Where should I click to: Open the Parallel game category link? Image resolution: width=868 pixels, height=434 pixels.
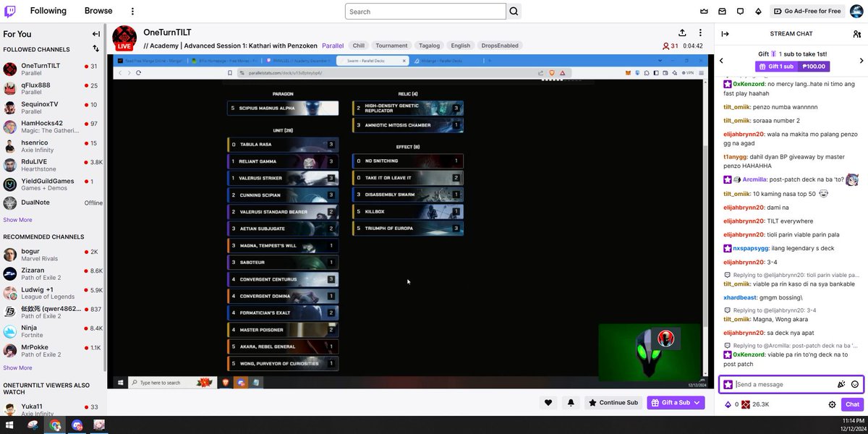tap(333, 46)
